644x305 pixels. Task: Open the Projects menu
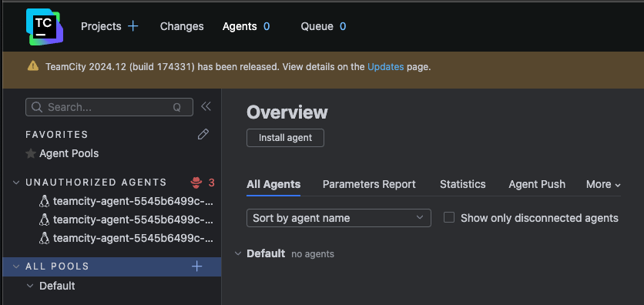click(x=101, y=26)
